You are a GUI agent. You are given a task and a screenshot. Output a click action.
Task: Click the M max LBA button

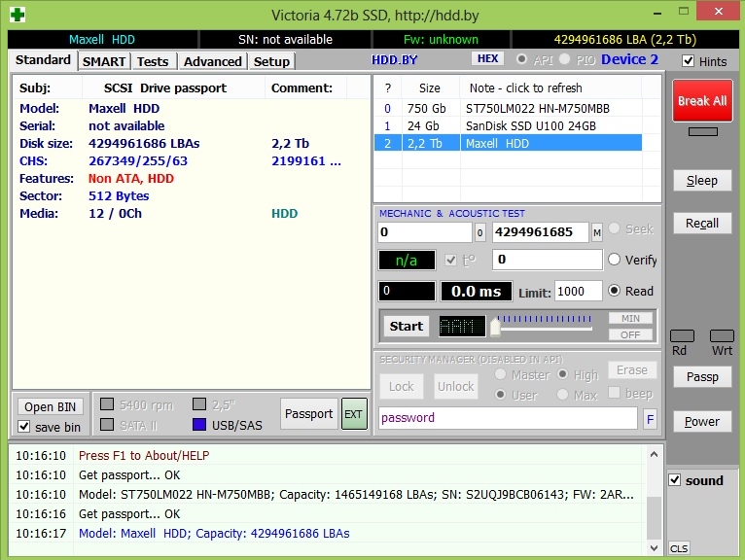pos(597,232)
